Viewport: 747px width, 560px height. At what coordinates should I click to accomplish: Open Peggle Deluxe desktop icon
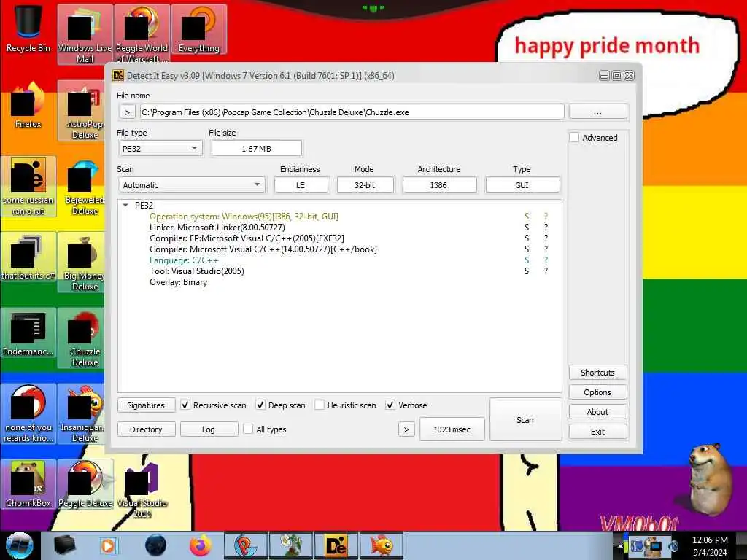pyautogui.click(x=86, y=484)
